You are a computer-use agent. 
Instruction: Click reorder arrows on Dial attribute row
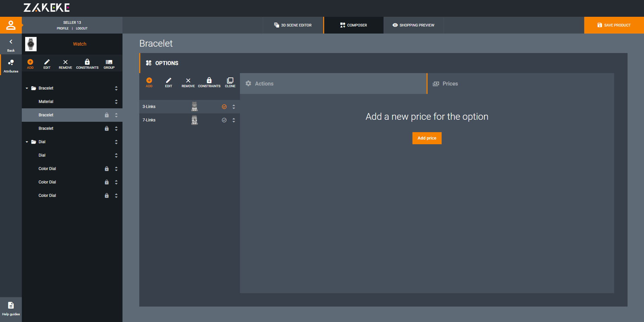[x=116, y=155]
